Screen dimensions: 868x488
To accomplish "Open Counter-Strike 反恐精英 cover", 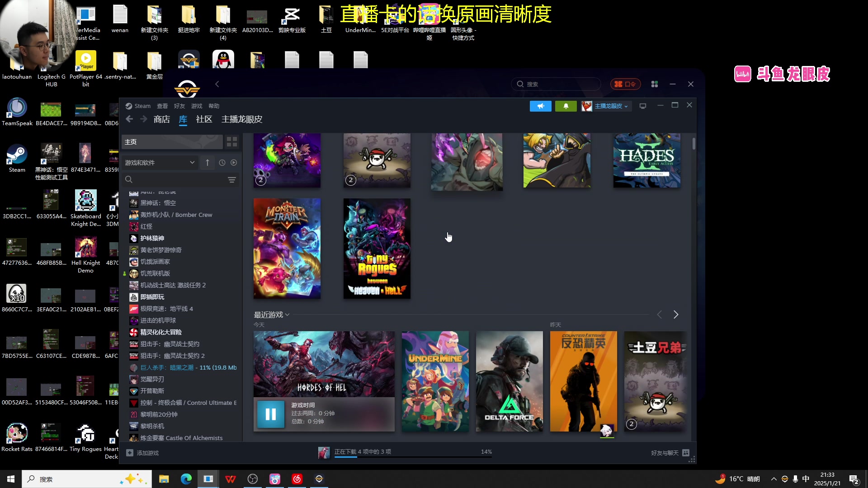I will 584,381.
